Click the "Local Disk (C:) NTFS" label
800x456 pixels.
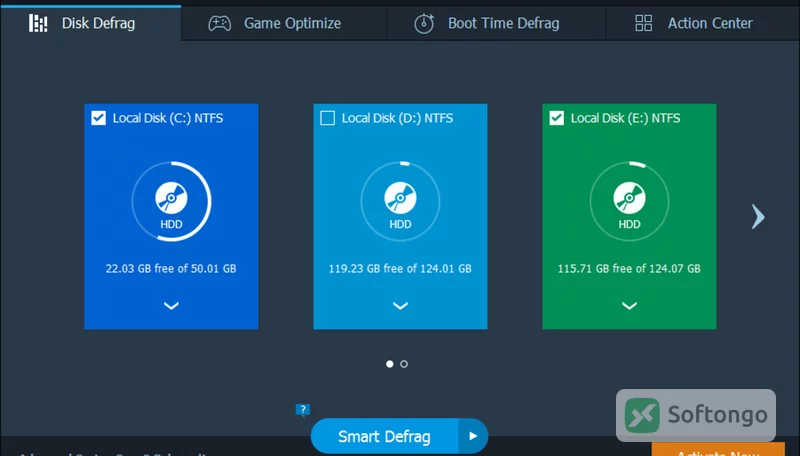pos(168,118)
